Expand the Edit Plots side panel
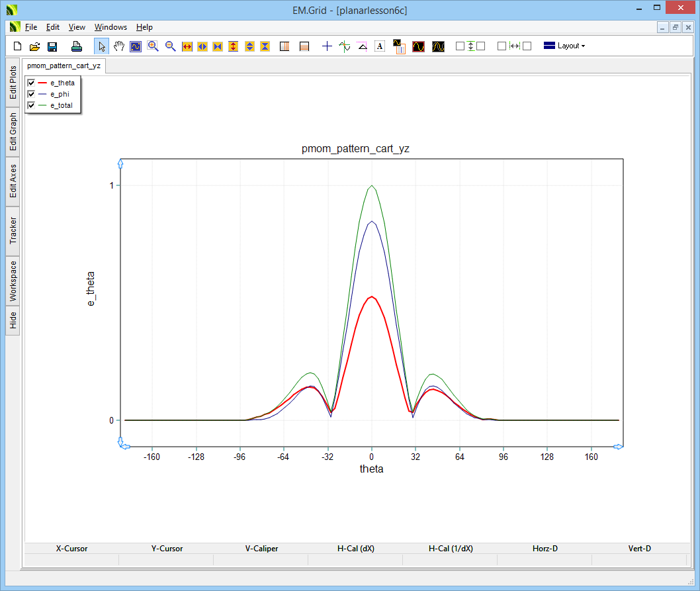Screen dimensions: 700x591 [x=13, y=82]
